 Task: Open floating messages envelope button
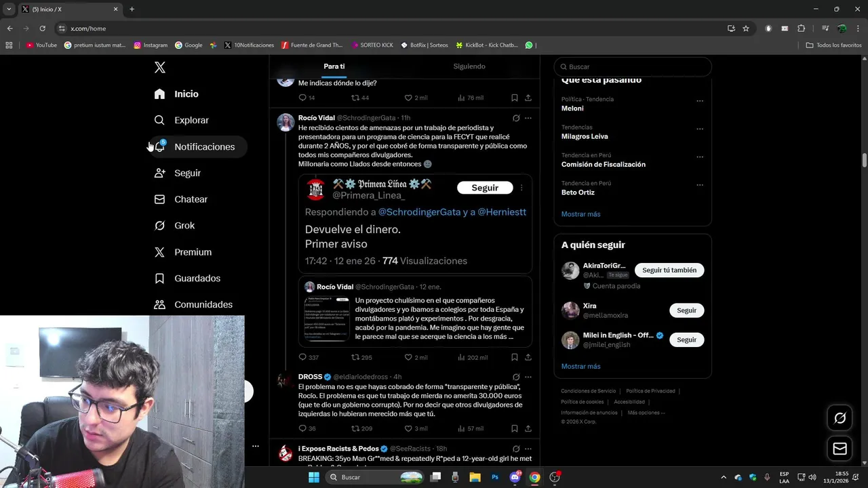click(x=840, y=449)
